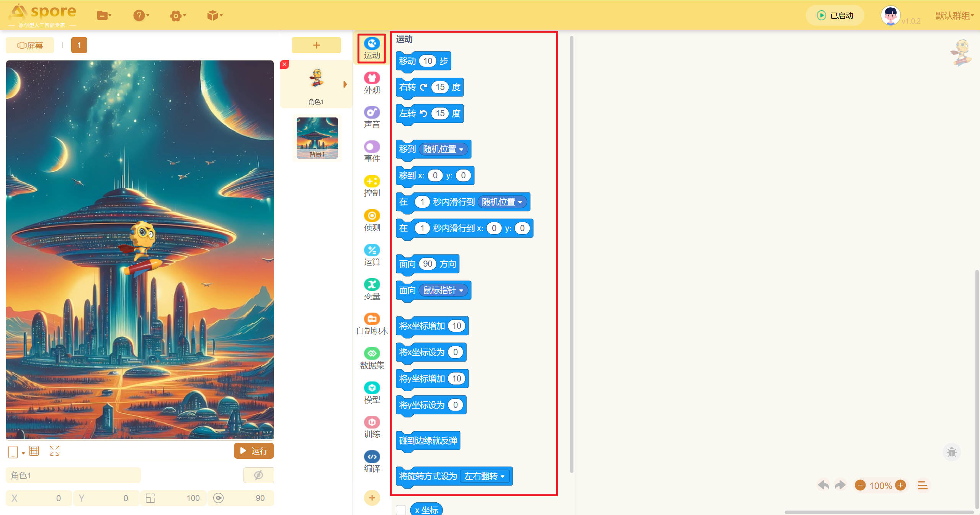Screen dimensions: 980x515
Task: Switch to the 模型 (Model) category
Action: point(372,393)
